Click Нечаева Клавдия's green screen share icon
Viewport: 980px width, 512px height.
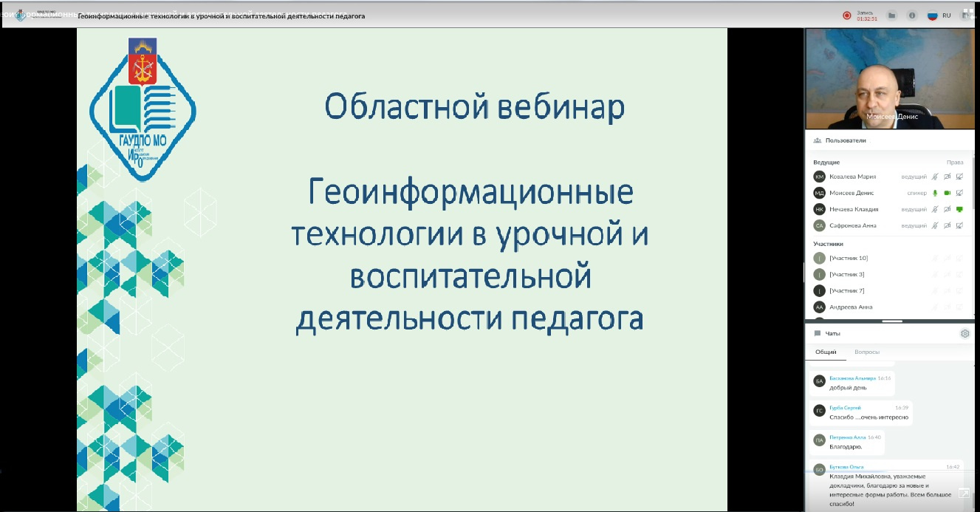coord(959,209)
